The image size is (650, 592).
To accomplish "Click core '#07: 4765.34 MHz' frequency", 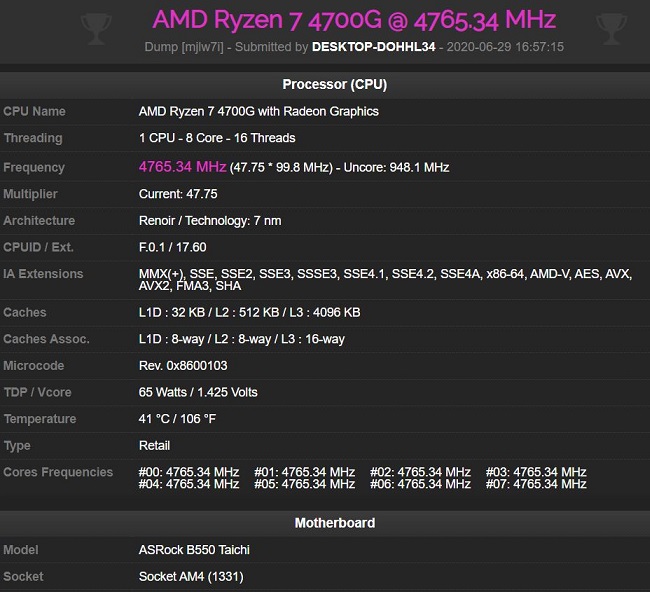I will click(536, 484).
